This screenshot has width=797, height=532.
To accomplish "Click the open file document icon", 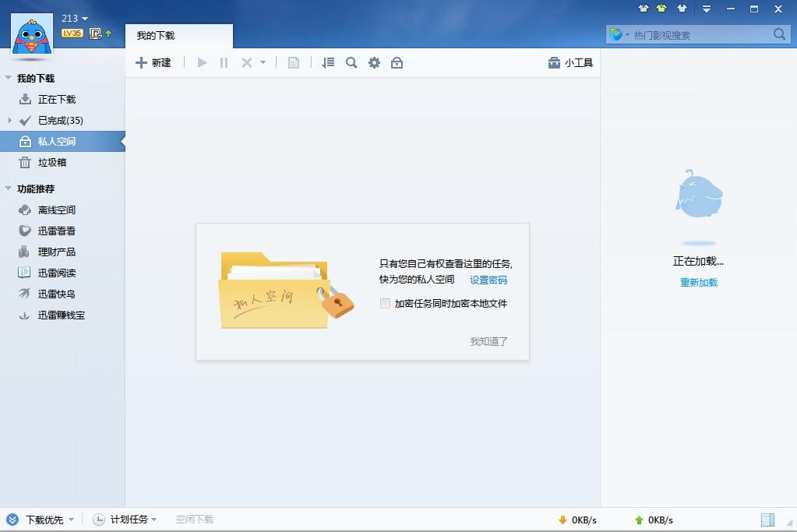I will pyautogui.click(x=293, y=62).
